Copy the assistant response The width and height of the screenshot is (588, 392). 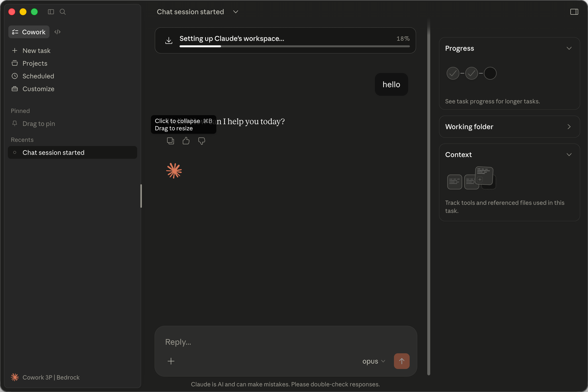(x=171, y=141)
